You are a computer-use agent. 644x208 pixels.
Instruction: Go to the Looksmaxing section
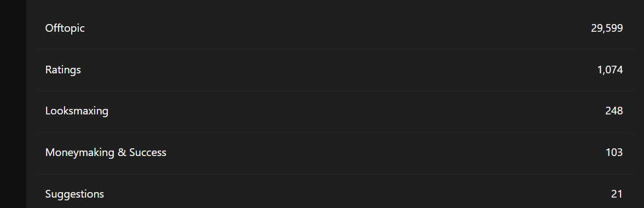(x=77, y=111)
